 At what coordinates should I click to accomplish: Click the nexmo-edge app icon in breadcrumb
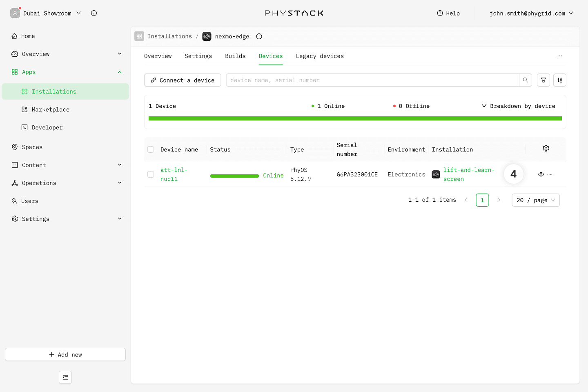207,36
